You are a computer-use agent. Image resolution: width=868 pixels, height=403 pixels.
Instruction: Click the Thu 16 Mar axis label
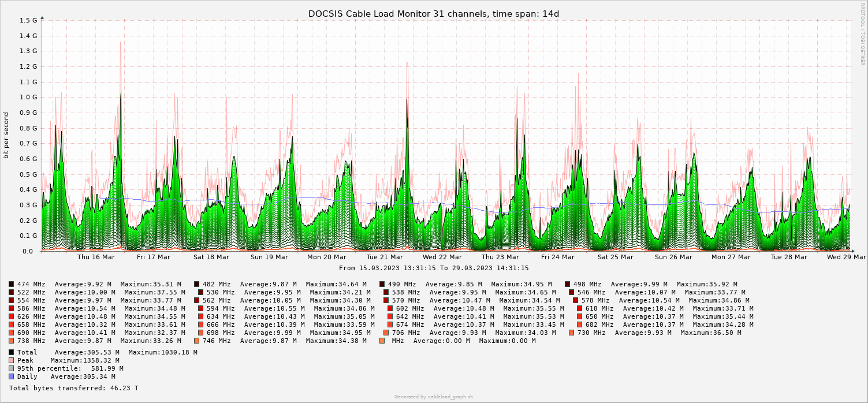[96, 258]
